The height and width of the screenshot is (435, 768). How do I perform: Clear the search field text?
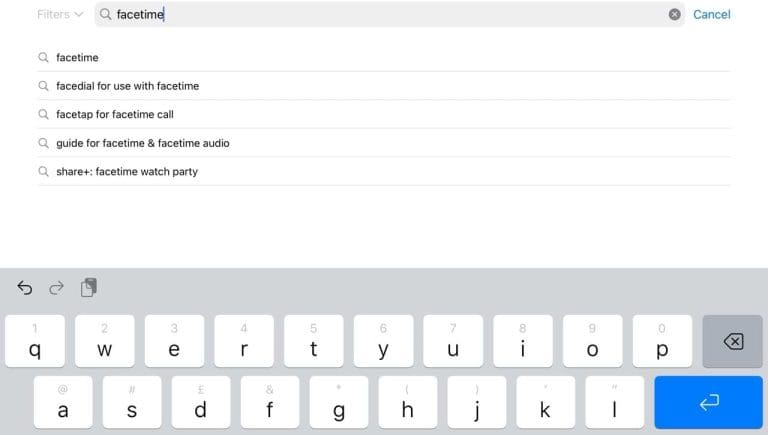[x=674, y=14]
